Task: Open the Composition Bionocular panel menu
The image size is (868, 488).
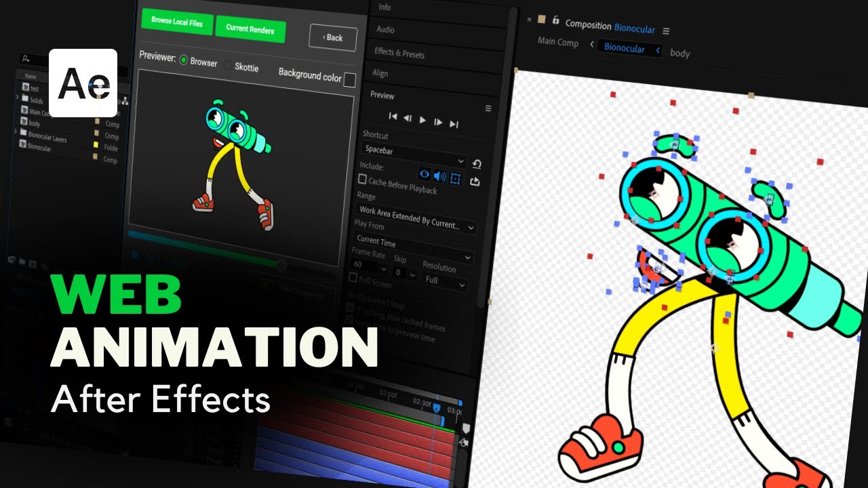Action: point(666,31)
